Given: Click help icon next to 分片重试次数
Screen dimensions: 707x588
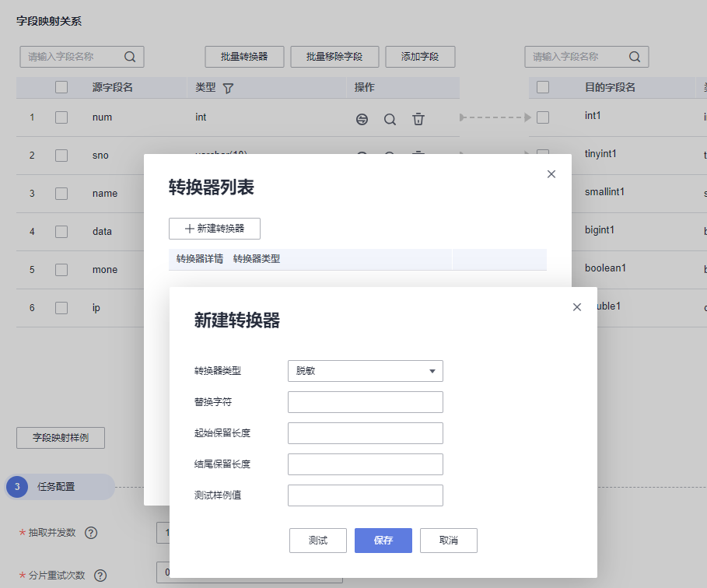Looking at the screenshot, I should coord(100,576).
